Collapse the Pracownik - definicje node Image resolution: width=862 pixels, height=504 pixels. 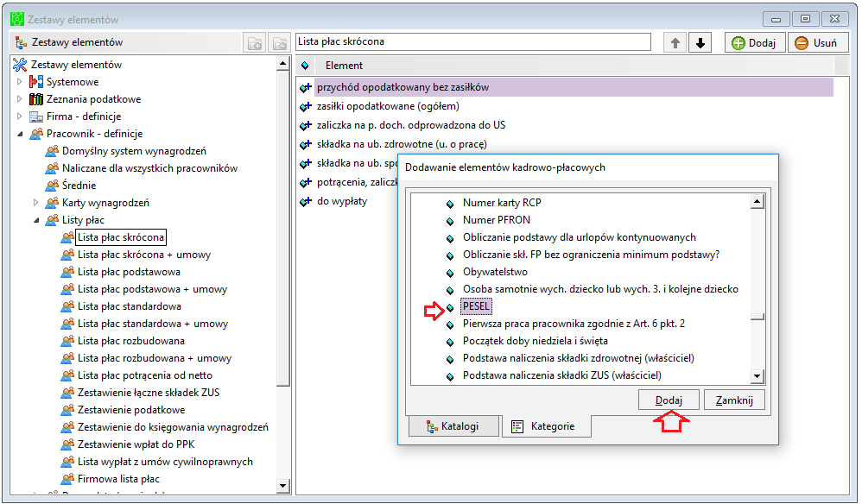pos(21,134)
